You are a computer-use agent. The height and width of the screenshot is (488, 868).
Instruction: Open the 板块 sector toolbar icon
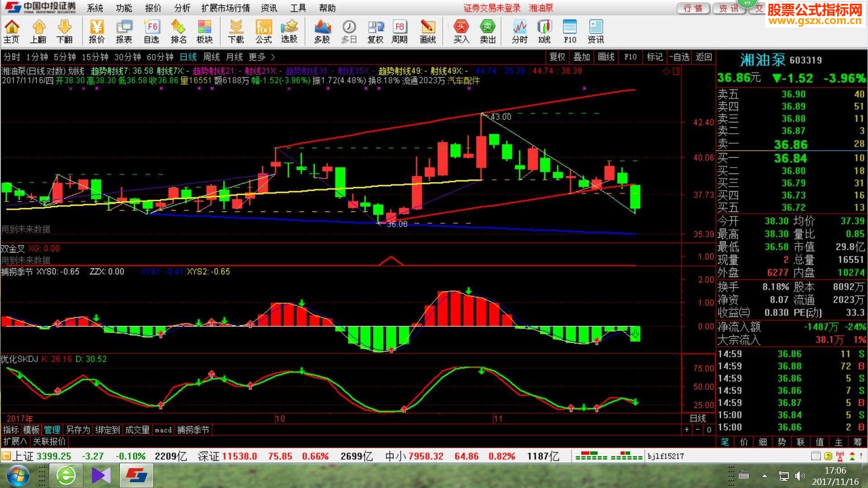205,32
